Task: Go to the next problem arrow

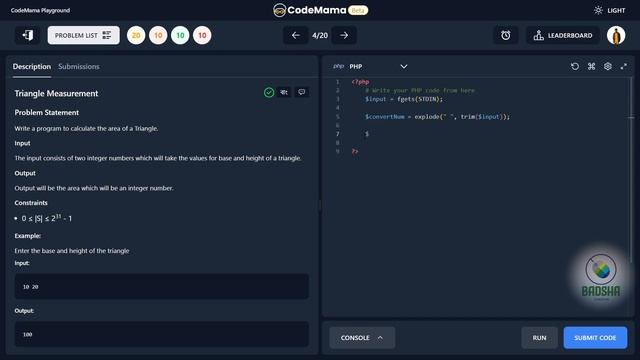Action: tap(344, 36)
